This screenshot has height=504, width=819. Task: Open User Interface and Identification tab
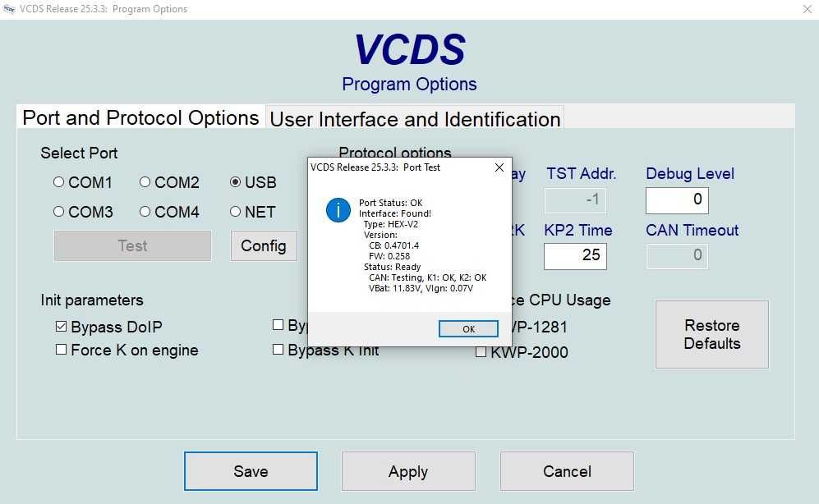pyautogui.click(x=415, y=119)
